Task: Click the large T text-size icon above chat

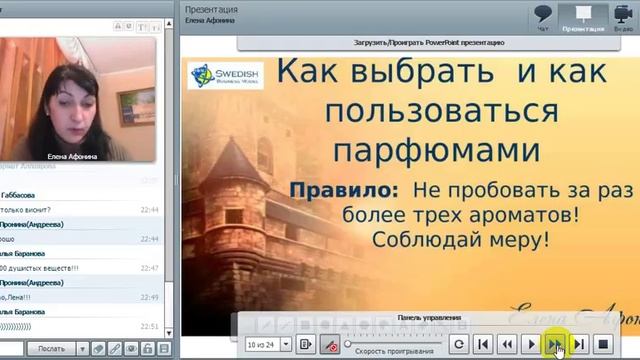Action: [142, 27]
